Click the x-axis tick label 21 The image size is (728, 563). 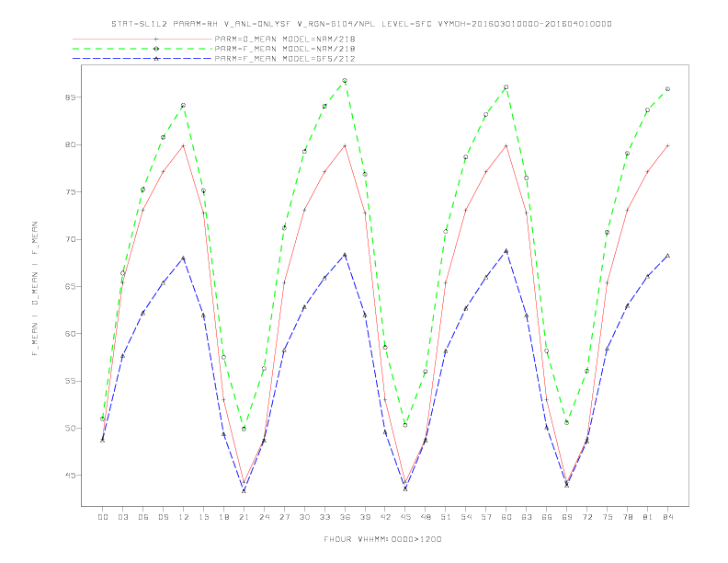pyautogui.click(x=244, y=517)
